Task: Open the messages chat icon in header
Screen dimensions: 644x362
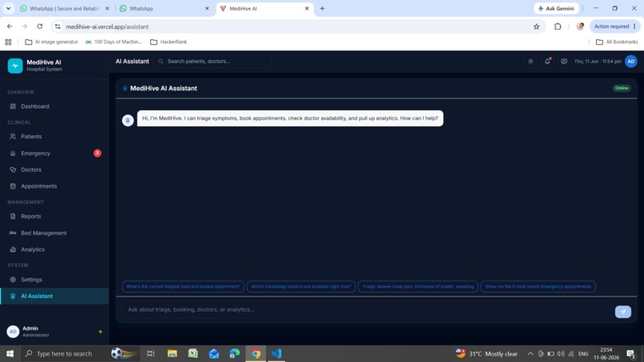Action: [x=564, y=62]
